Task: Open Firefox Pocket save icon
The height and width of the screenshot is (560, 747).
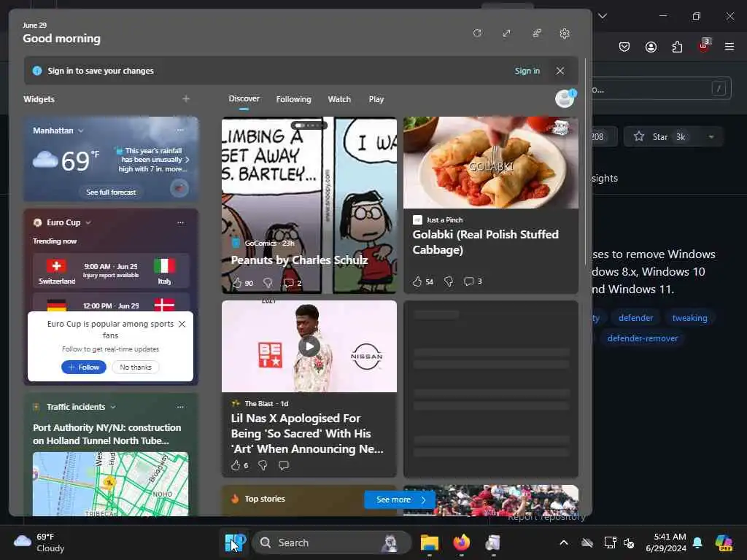Action: tap(624, 47)
